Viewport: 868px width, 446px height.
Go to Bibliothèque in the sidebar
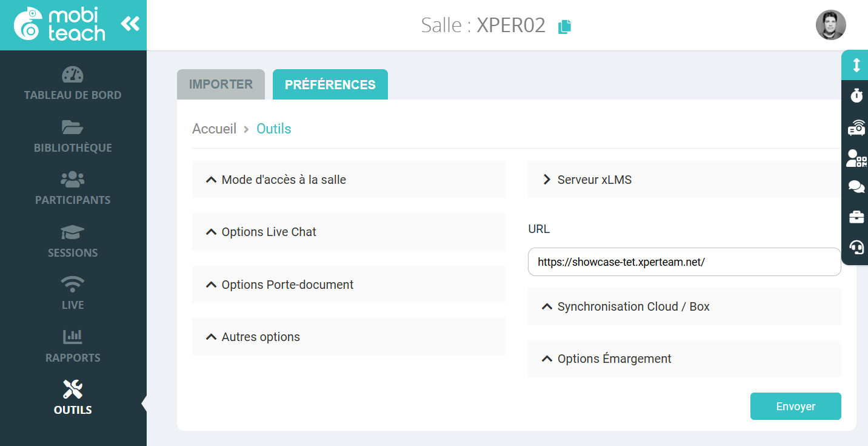73,137
